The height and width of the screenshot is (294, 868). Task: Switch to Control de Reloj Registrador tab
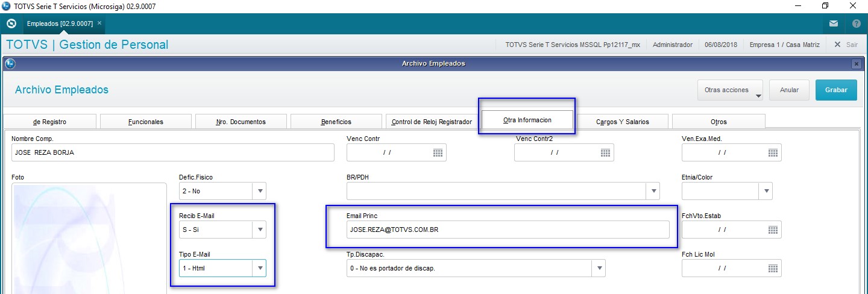[x=432, y=121]
